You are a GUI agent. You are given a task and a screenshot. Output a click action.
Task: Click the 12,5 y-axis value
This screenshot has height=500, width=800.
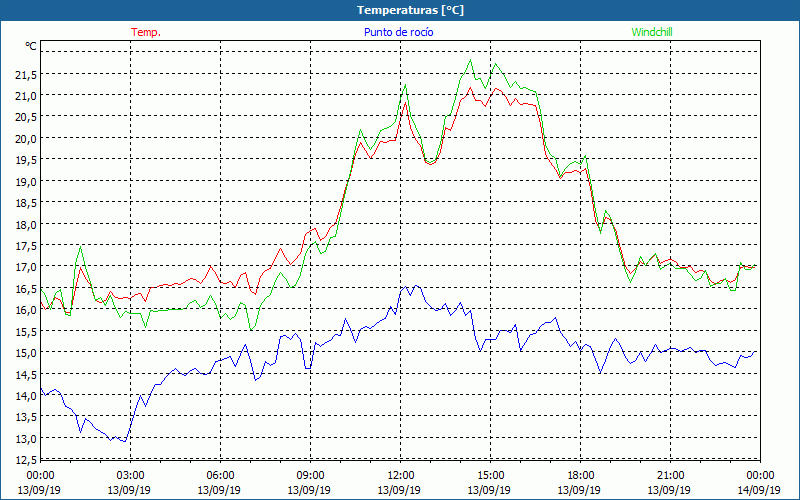point(26,460)
